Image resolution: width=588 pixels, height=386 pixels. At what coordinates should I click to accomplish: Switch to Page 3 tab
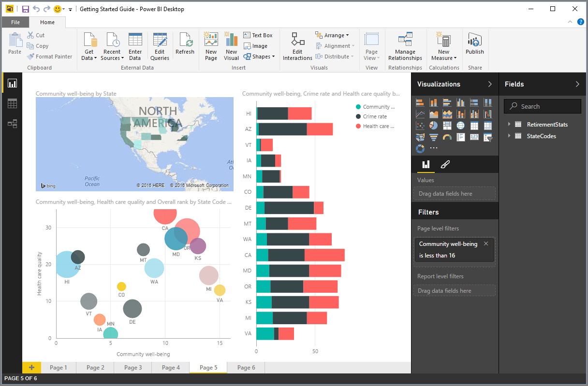click(133, 368)
